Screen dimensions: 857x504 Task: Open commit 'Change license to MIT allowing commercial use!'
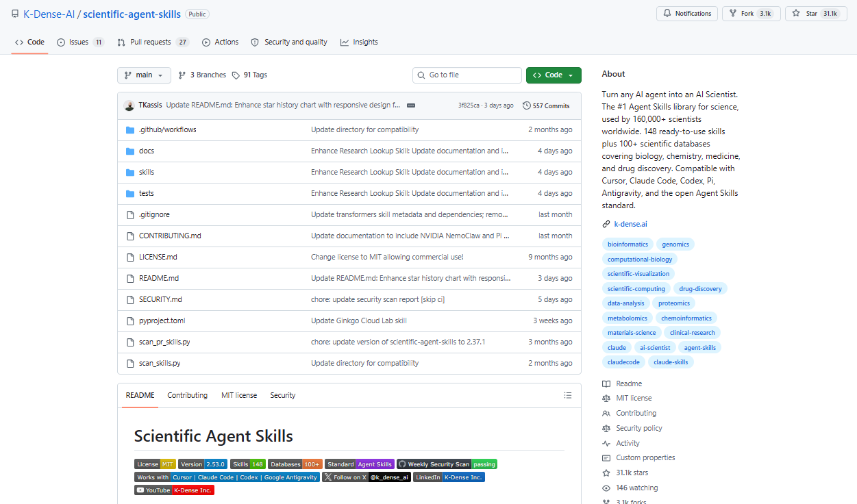tap(387, 257)
